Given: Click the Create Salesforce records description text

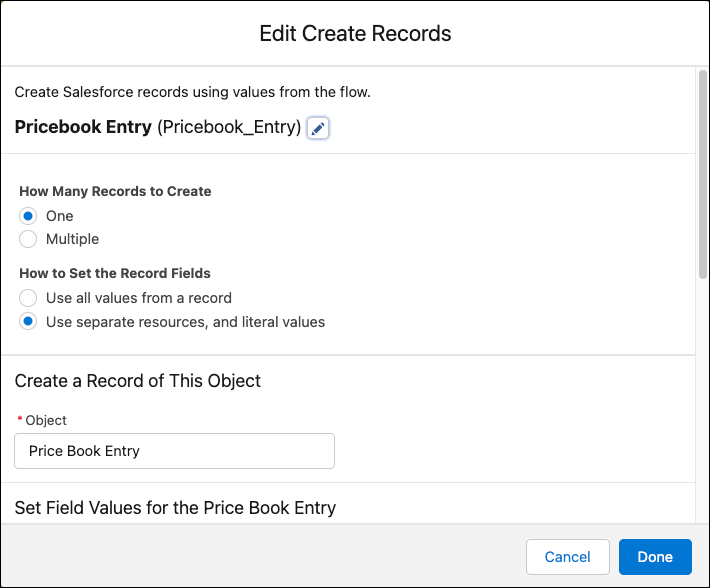Looking at the screenshot, I should click(192, 93).
